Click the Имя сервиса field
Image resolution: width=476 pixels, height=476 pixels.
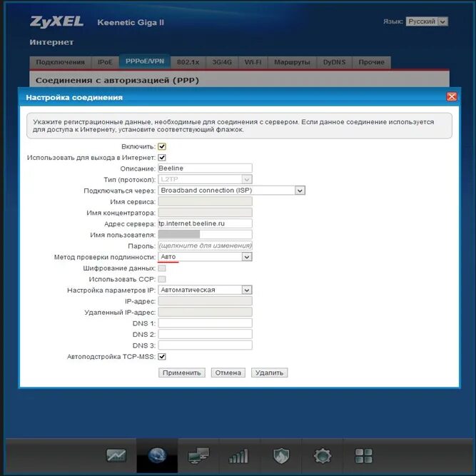[205, 201]
